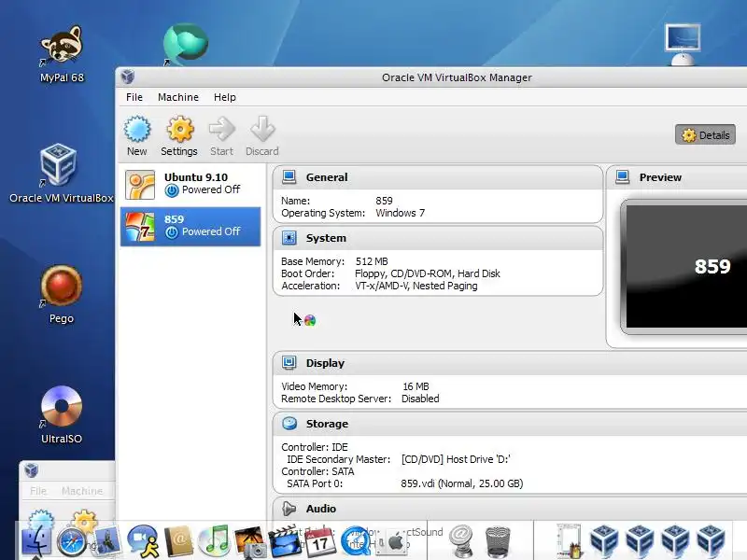Click the green globe desktop shortcut

coord(185,44)
